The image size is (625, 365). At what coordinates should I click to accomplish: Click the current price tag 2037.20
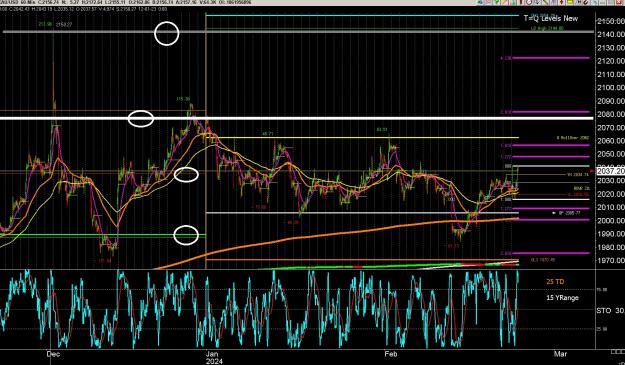point(611,171)
